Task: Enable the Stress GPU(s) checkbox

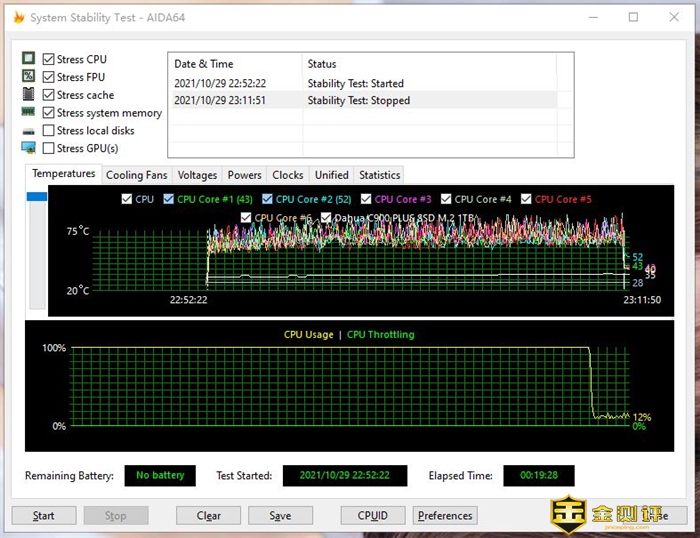Action: click(x=48, y=149)
